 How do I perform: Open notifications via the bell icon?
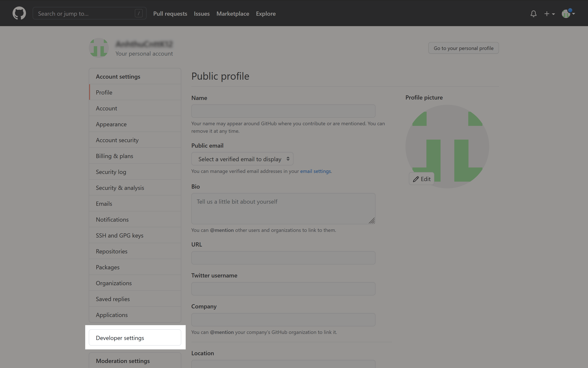(534, 14)
